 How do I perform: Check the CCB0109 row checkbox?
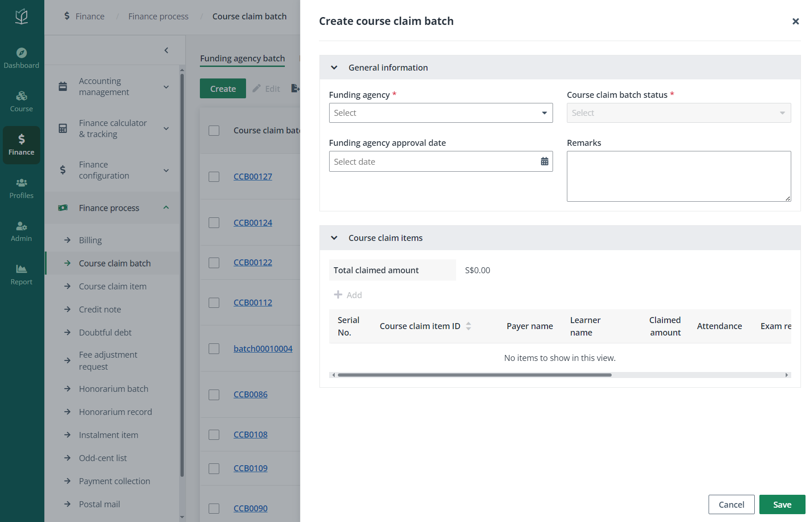(x=214, y=468)
